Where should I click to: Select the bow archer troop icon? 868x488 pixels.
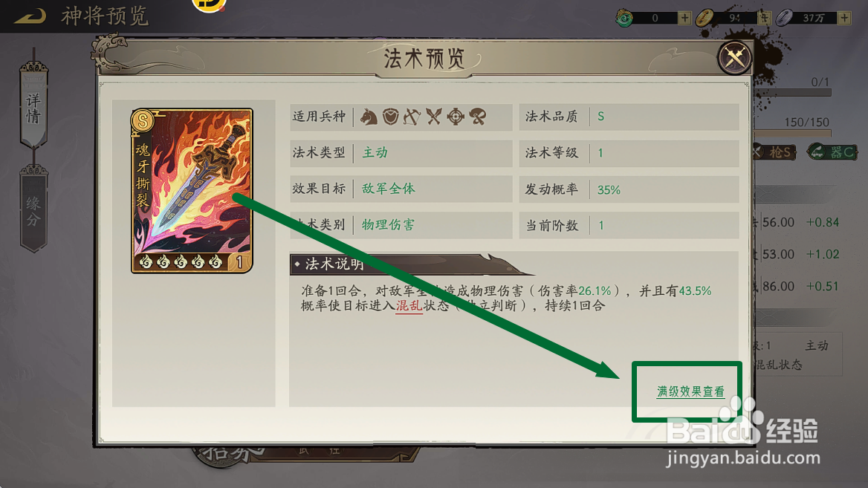pos(412,117)
